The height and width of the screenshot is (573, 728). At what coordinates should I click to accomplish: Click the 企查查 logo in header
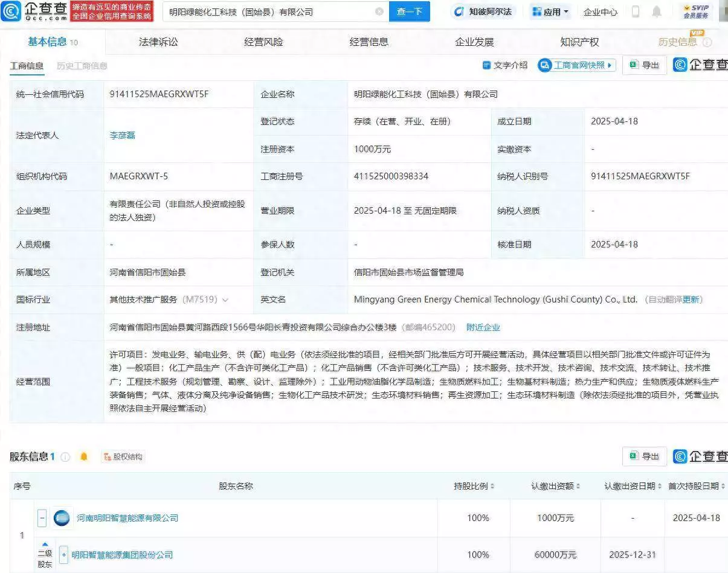[34, 11]
